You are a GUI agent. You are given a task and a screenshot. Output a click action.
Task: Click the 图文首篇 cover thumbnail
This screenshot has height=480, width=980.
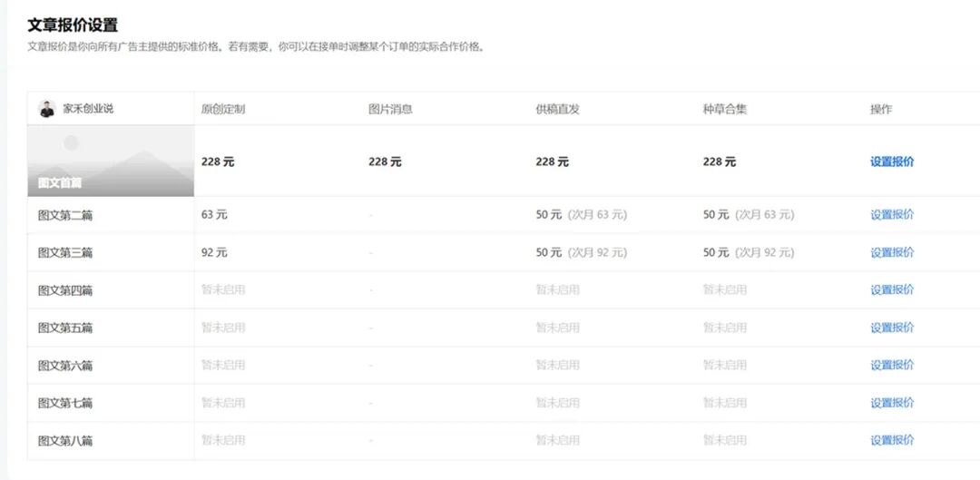tap(111, 161)
